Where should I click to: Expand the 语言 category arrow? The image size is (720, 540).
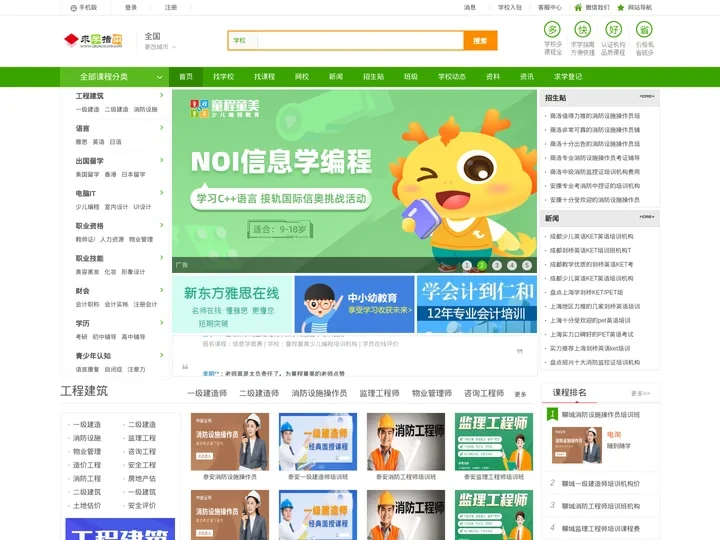coord(162,128)
